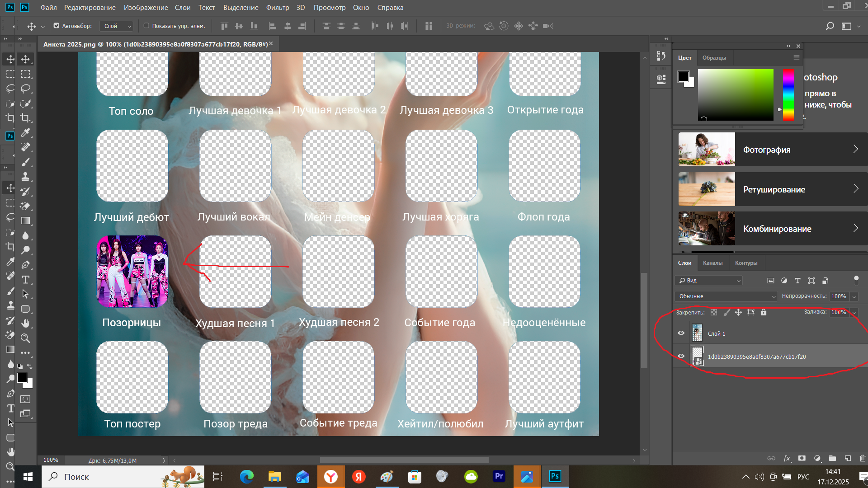The height and width of the screenshot is (488, 868).
Task: Click the layer style fx icon
Action: [x=787, y=458]
